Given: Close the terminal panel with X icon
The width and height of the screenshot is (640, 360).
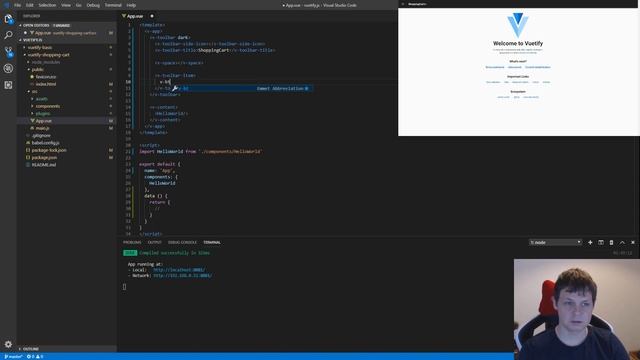Looking at the screenshot, I should [633, 242].
